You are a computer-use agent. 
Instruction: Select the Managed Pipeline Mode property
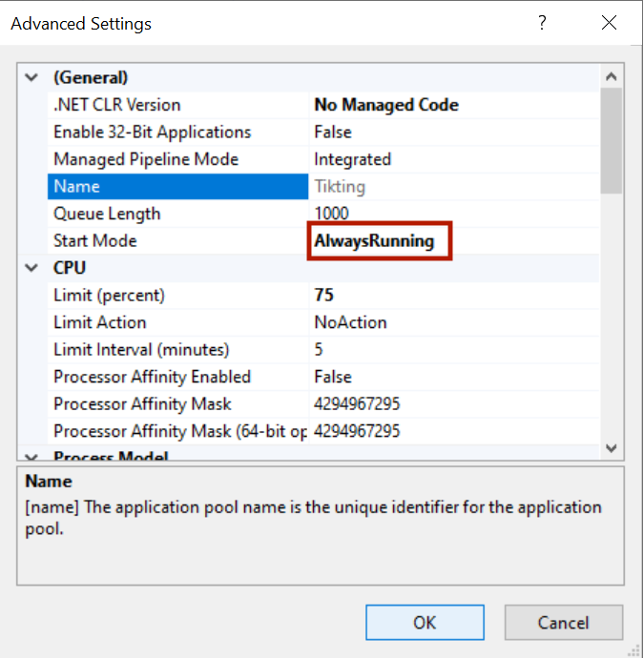pyautogui.click(x=146, y=159)
